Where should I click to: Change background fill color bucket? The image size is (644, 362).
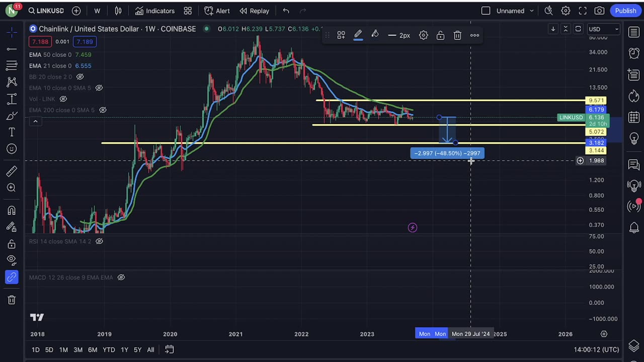point(375,35)
